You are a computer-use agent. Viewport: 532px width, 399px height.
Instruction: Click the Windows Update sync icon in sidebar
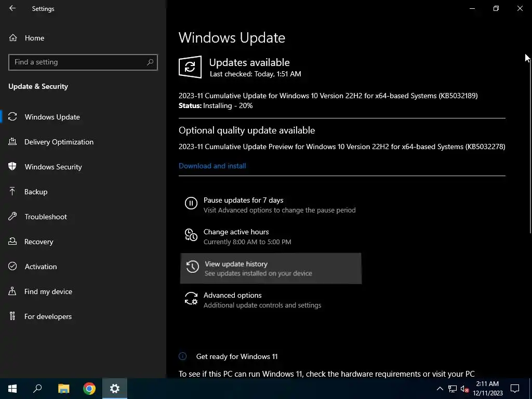point(12,117)
